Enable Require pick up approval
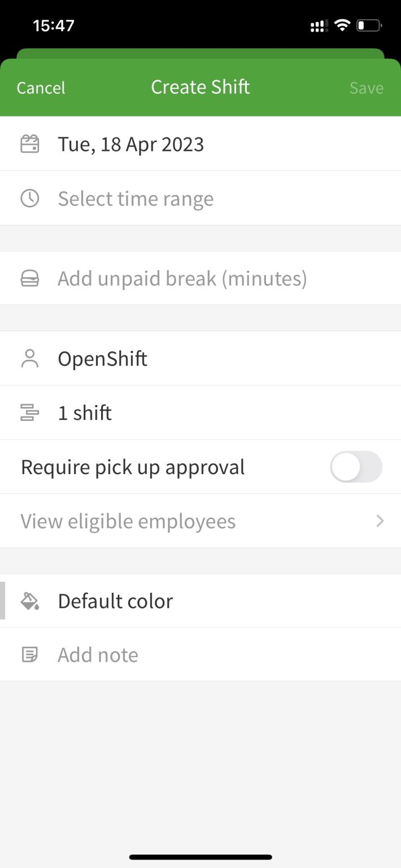This screenshot has width=401, height=868. [356, 467]
